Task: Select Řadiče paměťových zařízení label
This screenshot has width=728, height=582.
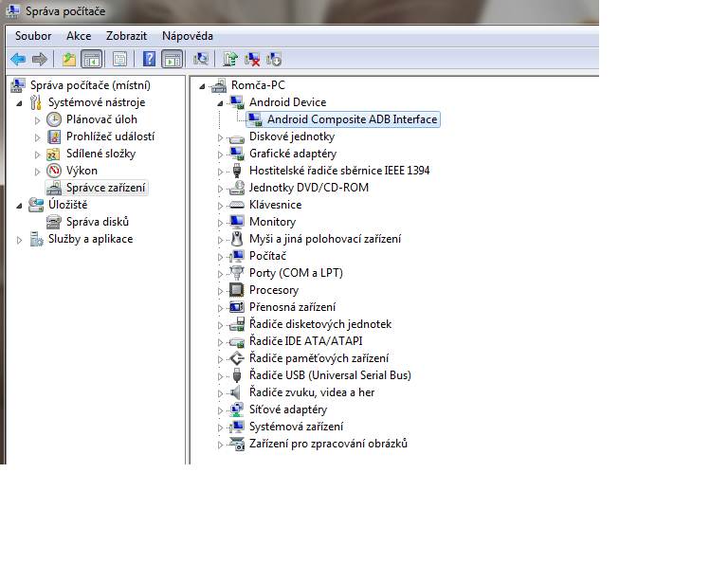Action: [x=318, y=358]
